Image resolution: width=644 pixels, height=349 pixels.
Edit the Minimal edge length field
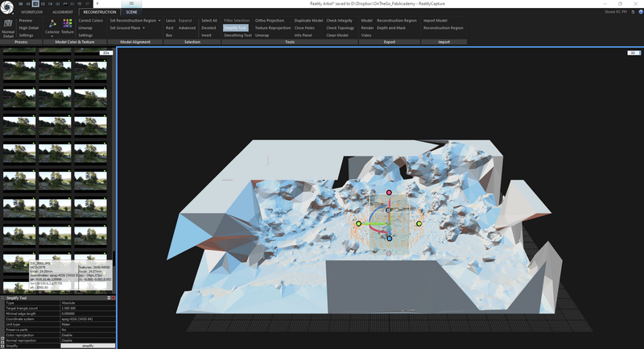(x=88, y=314)
